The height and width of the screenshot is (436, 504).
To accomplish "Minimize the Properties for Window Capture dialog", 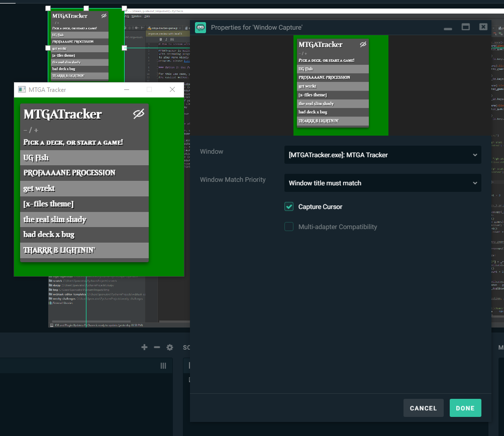I will click(448, 29).
